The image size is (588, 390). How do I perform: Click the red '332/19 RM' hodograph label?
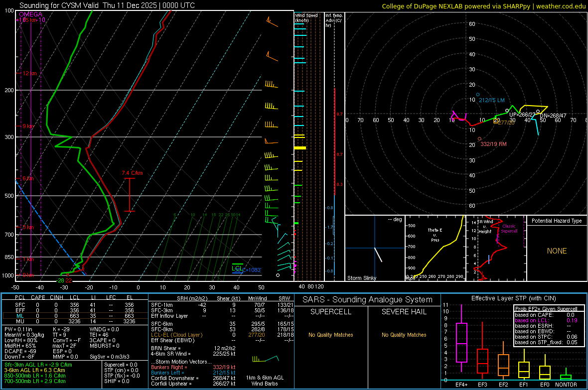point(493,144)
